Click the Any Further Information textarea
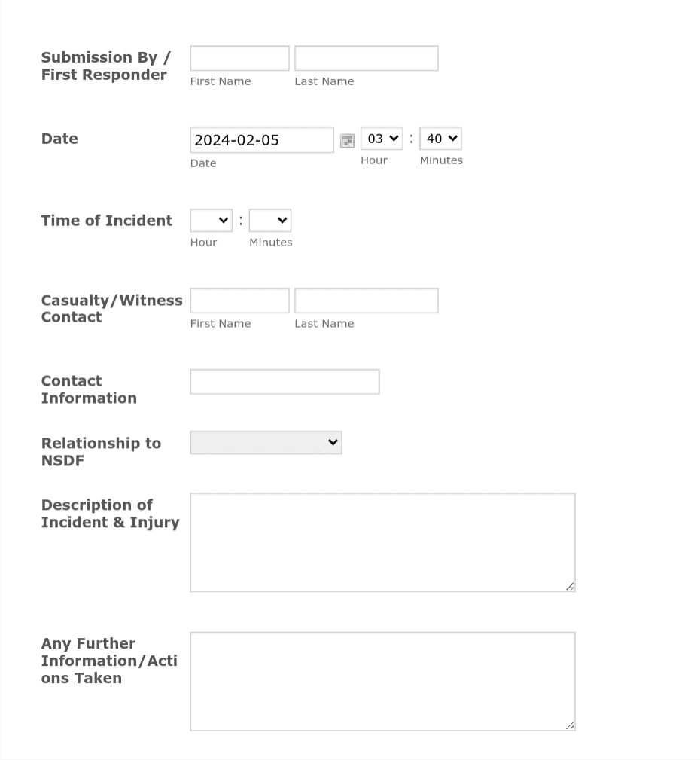700x760 pixels. tap(382, 680)
